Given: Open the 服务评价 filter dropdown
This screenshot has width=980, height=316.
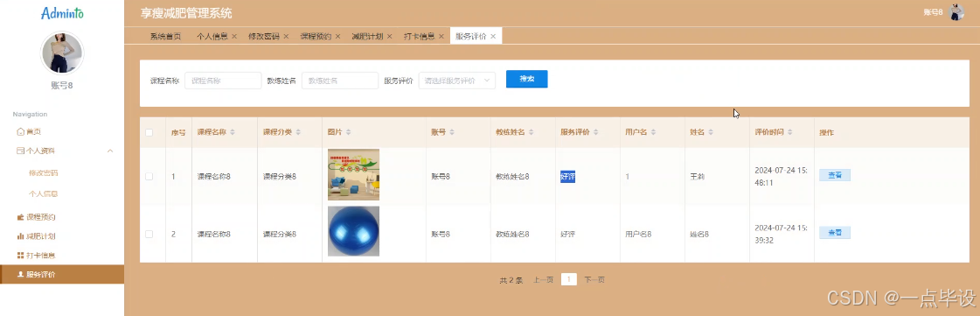Looking at the screenshot, I should coord(457,81).
